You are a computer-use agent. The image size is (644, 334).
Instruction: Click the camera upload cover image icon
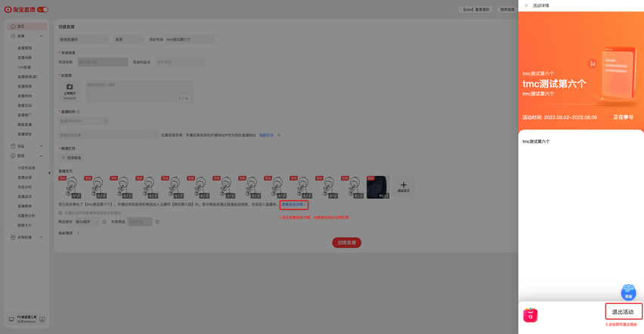click(70, 88)
